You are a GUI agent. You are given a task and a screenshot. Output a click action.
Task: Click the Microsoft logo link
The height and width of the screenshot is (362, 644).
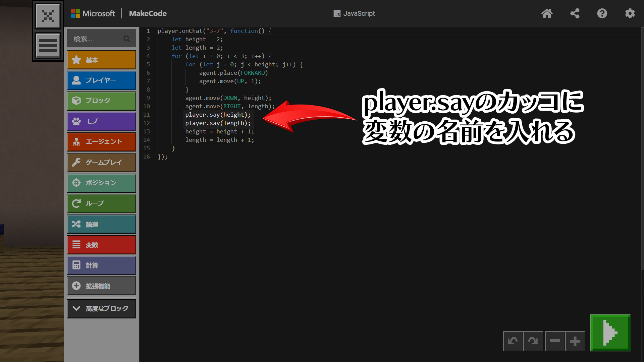[93, 13]
